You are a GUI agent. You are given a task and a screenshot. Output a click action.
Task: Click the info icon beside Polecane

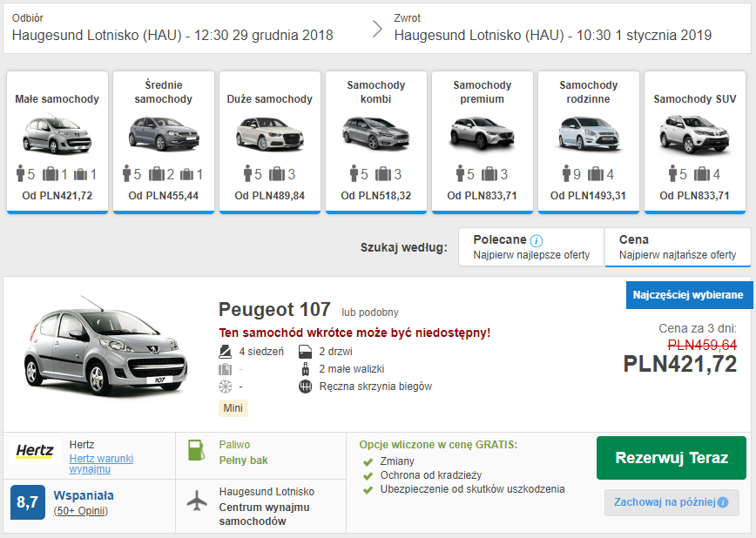click(537, 240)
